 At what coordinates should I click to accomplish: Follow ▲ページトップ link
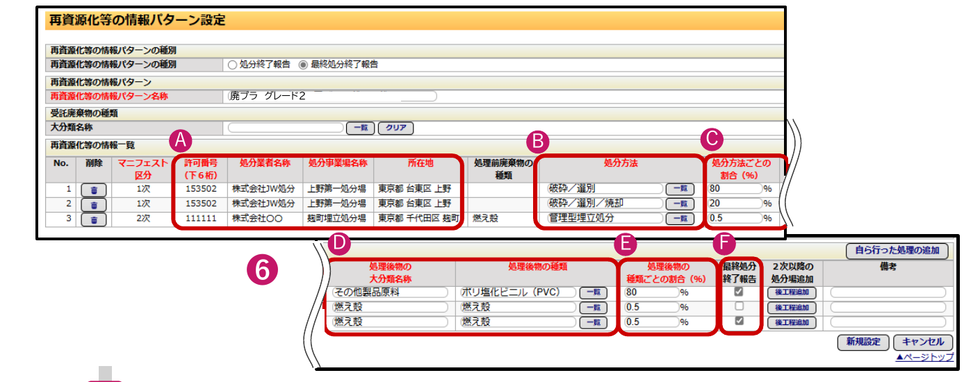[x=924, y=357]
